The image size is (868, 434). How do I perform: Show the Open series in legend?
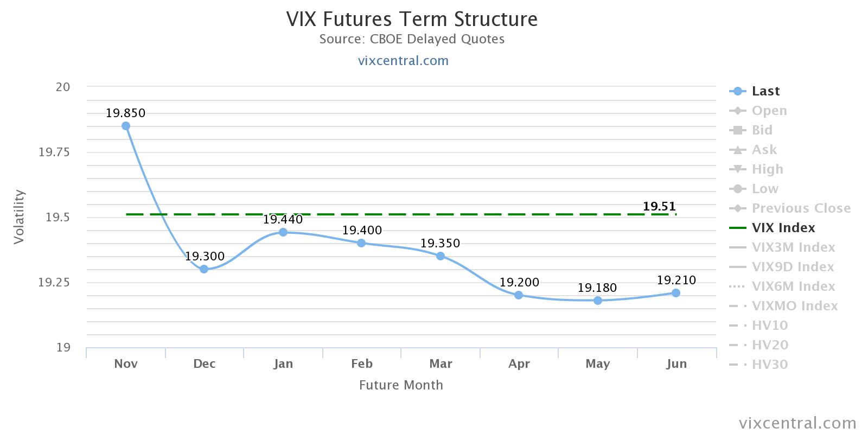pyautogui.click(x=769, y=111)
